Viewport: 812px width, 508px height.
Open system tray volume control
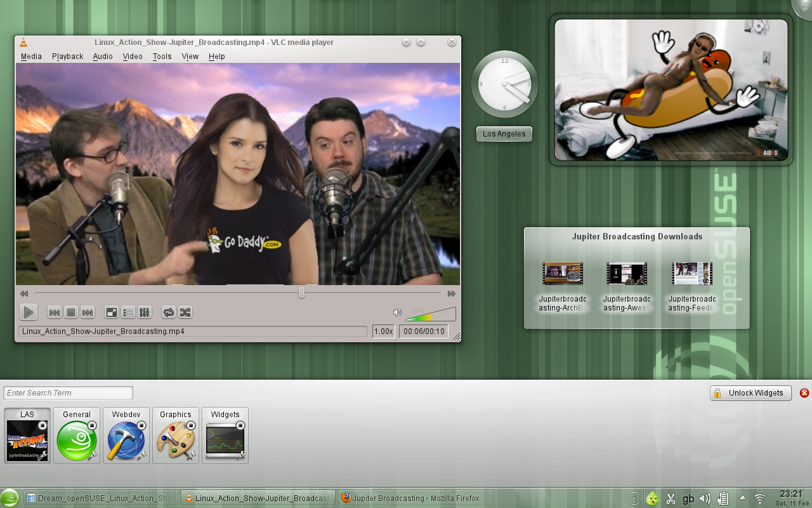(x=705, y=498)
